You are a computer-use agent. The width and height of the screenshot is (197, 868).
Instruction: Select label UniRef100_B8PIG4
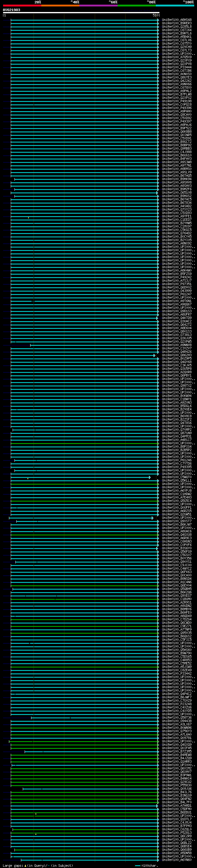177,447
